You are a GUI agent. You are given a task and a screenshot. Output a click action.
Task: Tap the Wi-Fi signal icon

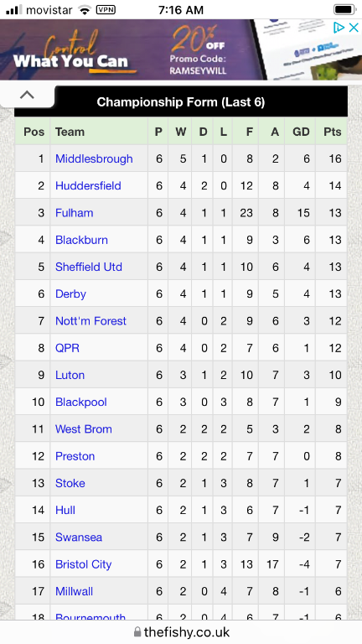click(85, 10)
